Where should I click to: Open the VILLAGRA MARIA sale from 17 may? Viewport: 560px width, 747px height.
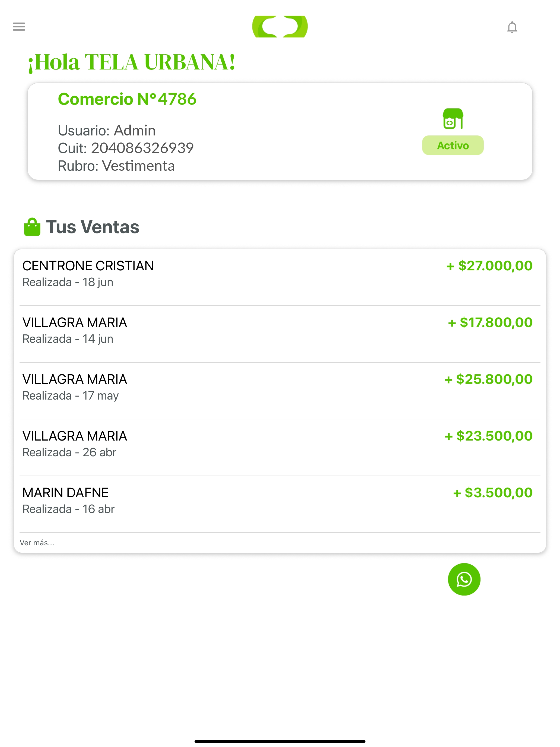(x=280, y=391)
